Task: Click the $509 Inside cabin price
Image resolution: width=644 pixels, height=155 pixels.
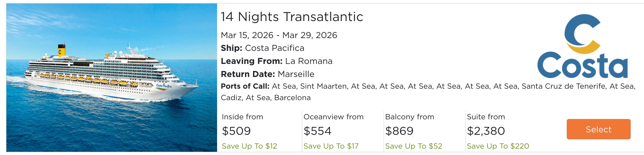Action: (236, 131)
